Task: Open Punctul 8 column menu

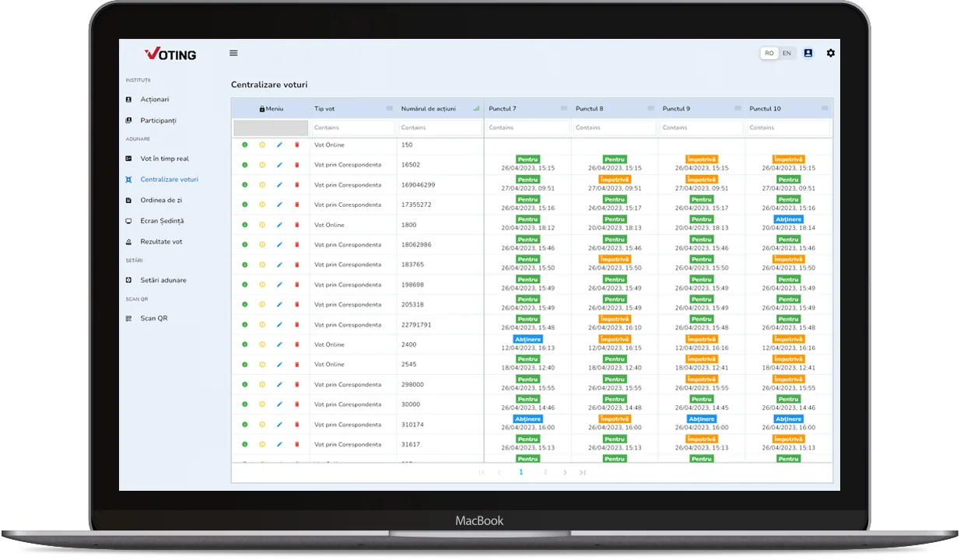Action: 651,109
